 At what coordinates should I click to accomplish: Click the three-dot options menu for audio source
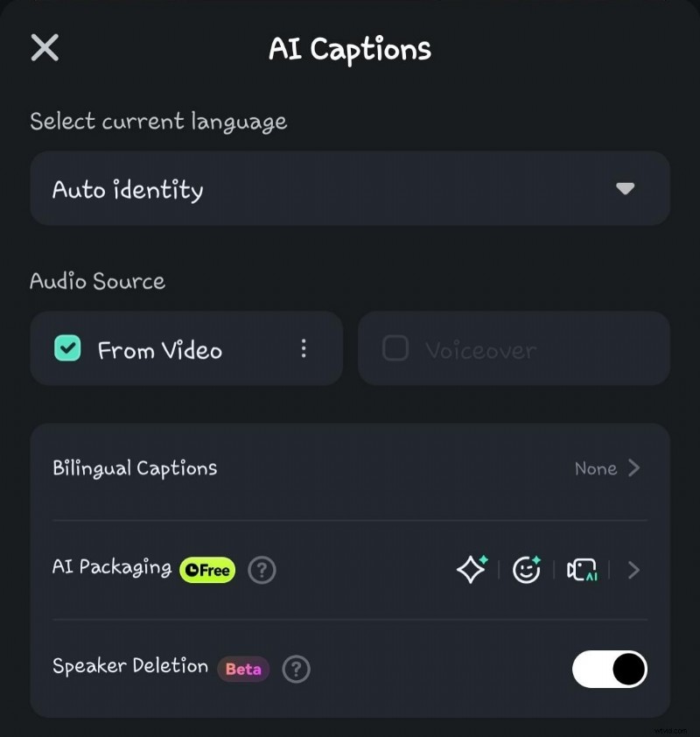(x=304, y=348)
